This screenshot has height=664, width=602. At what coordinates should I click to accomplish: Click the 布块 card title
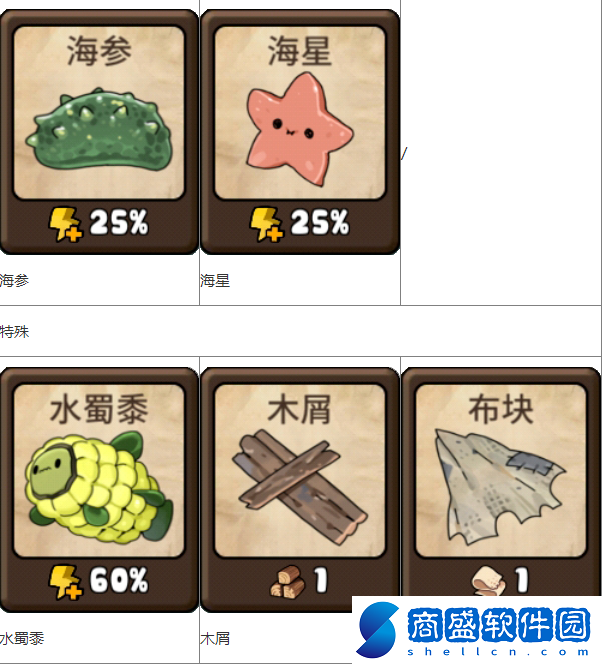point(500,409)
